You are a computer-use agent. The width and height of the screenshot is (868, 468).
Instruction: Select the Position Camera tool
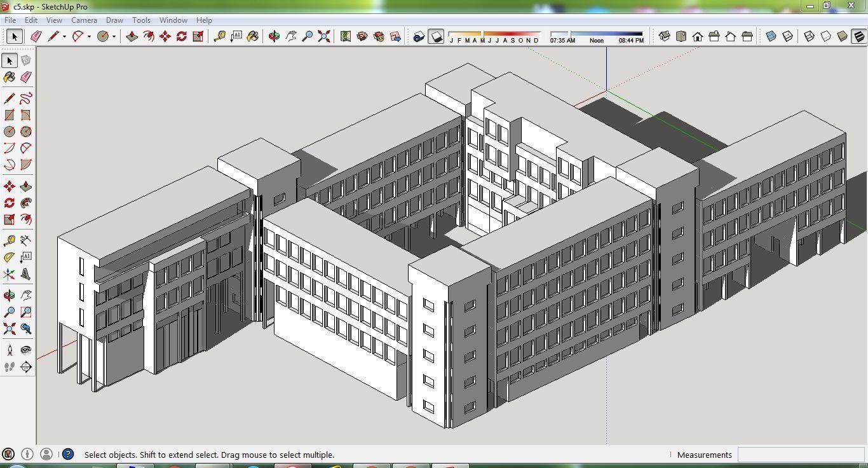(10, 350)
